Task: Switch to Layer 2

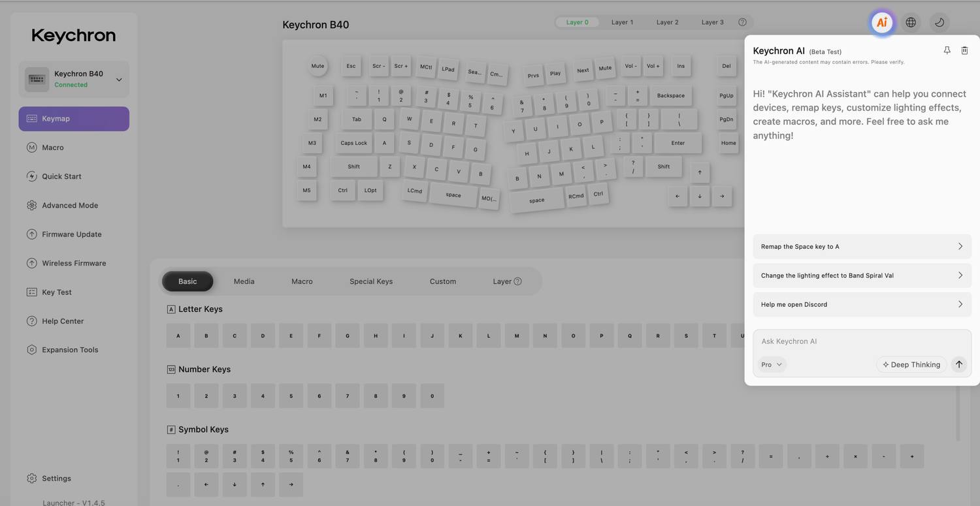Action: click(667, 22)
